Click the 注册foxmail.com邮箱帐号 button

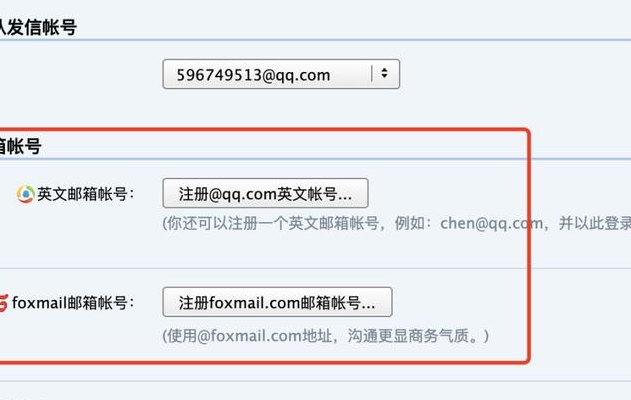(x=277, y=302)
